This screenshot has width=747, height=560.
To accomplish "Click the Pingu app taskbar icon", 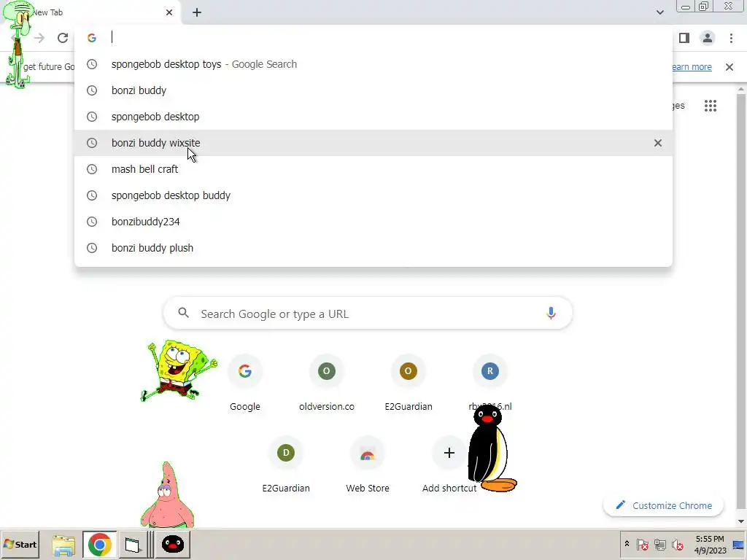I will pyautogui.click(x=172, y=544).
